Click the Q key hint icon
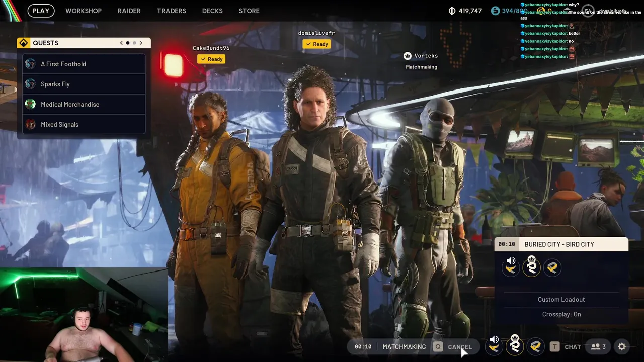 coord(438,347)
